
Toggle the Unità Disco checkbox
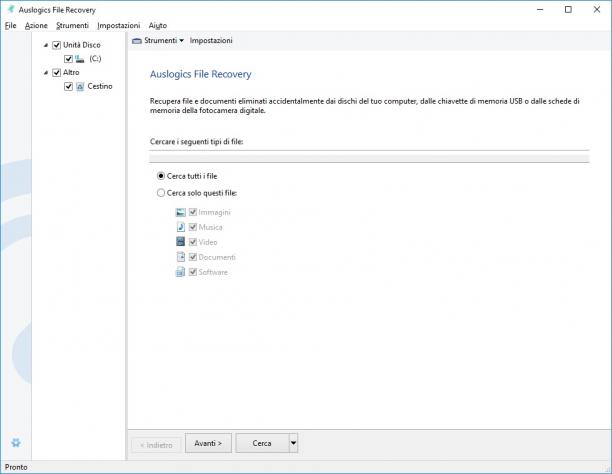tap(57, 45)
